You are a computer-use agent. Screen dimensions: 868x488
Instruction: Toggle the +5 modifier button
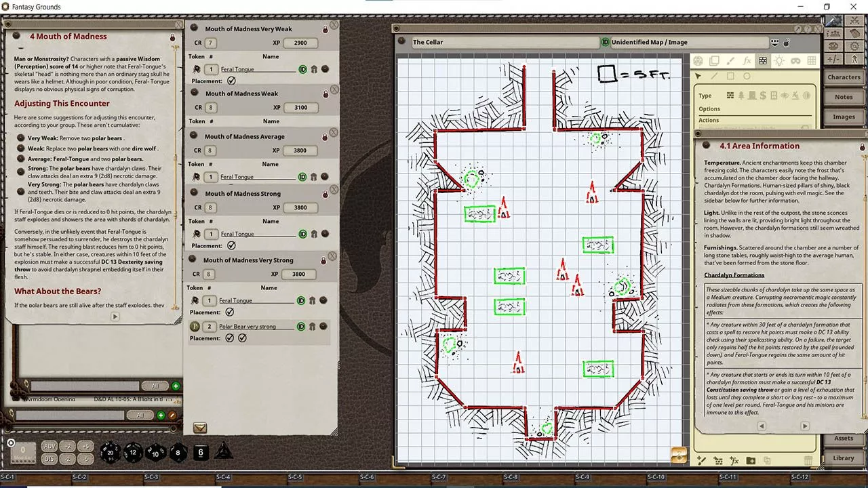tap(85, 447)
